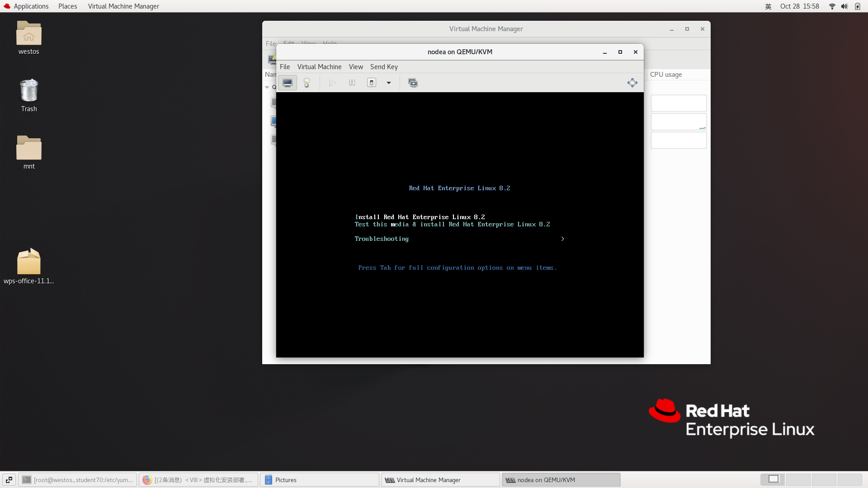Open Places menu in top panel
This screenshot has height=488, width=868.
tap(67, 6)
